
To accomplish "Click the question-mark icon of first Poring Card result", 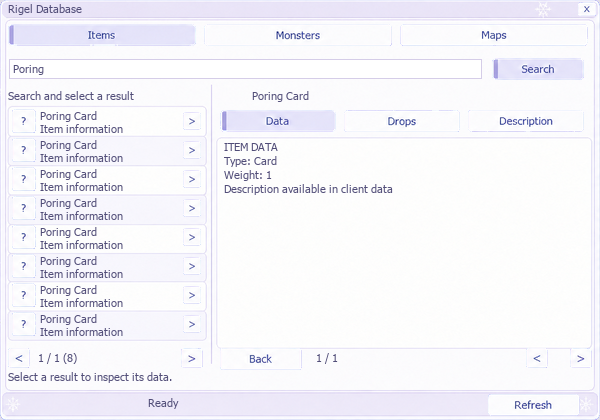I will 24,121.
